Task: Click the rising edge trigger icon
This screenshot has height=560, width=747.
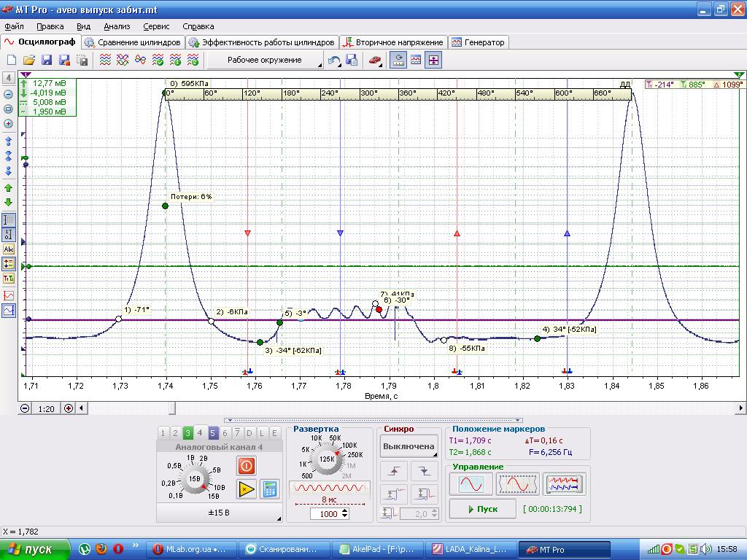Action: tap(393, 472)
